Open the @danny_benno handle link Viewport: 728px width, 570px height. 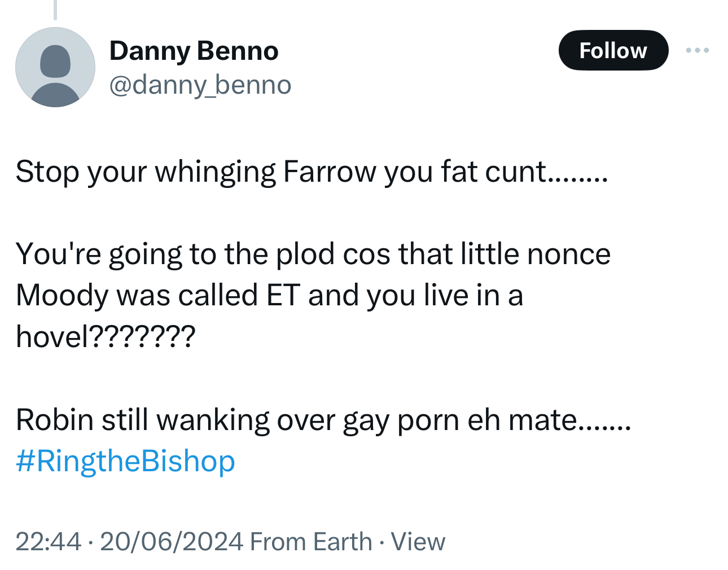pyautogui.click(x=200, y=85)
